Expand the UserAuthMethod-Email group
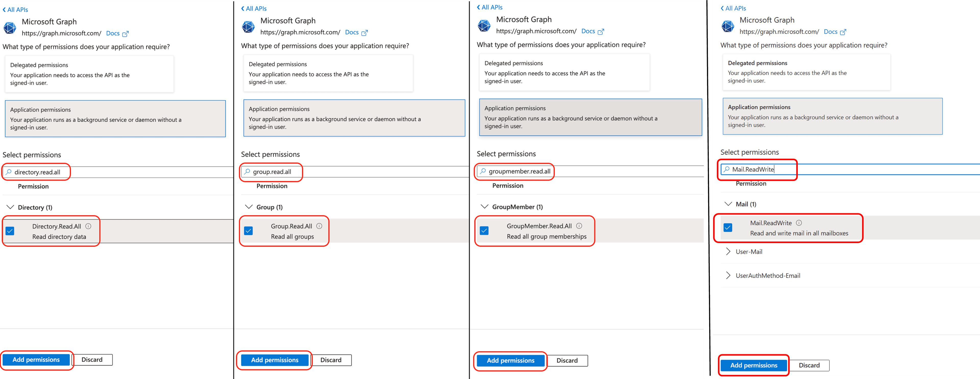The height and width of the screenshot is (379, 980). click(x=728, y=275)
